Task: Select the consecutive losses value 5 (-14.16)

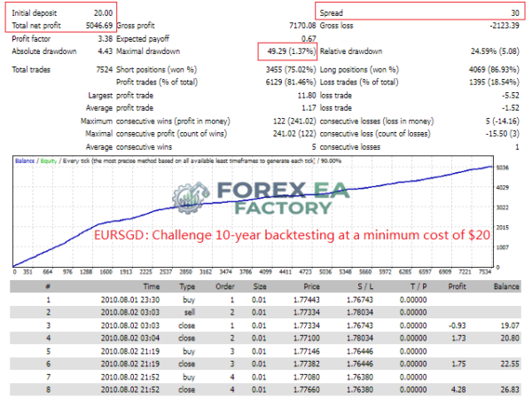Action: coord(502,121)
